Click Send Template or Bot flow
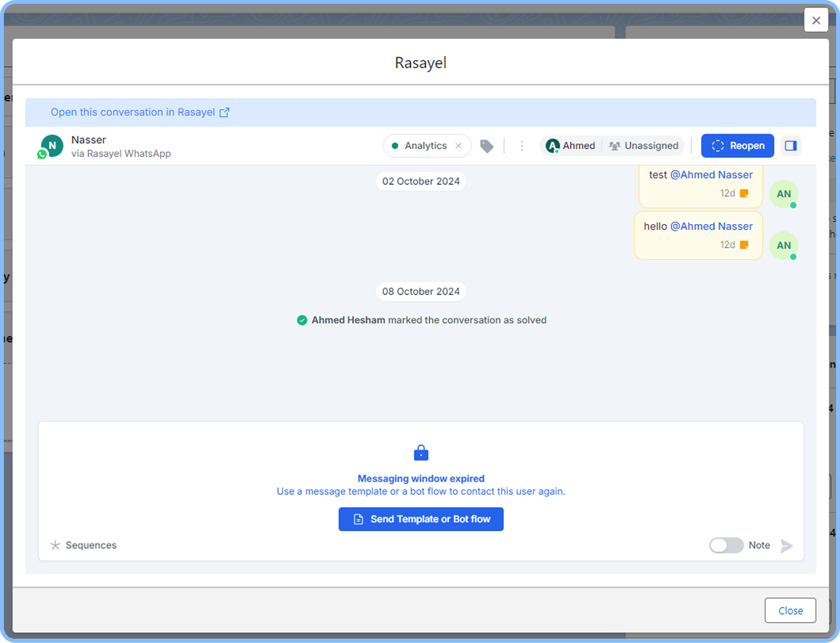840x643 pixels. point(421,519)
